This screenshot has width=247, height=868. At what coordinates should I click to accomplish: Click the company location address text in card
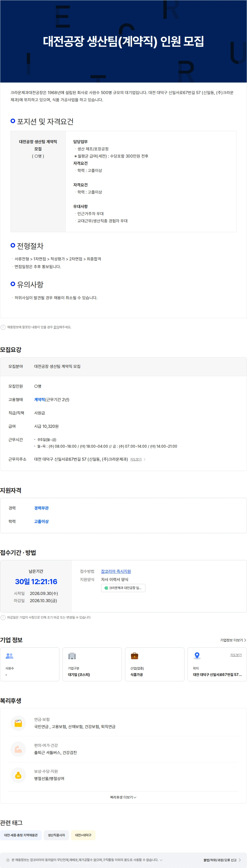pyautogui.click(x=217, y=675)
